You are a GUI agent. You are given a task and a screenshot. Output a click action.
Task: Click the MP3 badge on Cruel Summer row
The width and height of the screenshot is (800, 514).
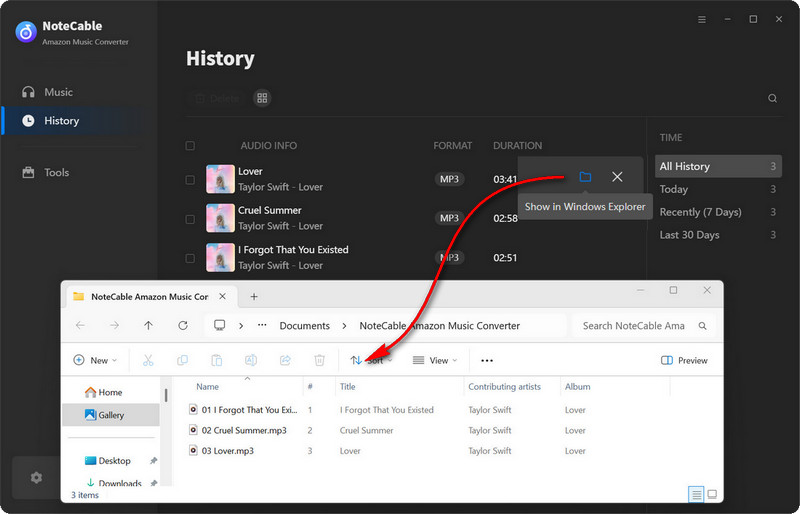449,218
